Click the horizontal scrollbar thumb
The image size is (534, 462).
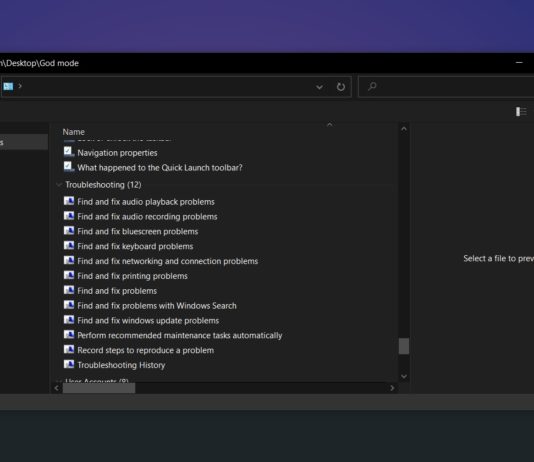[x=99, y=388]
